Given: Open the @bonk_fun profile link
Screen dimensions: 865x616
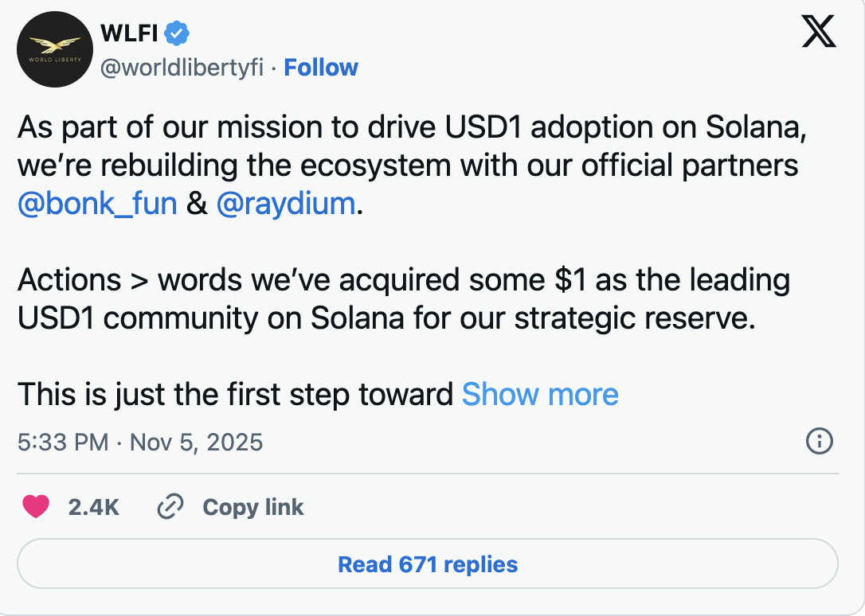Looking at the screenshot, I should (95, 204).
